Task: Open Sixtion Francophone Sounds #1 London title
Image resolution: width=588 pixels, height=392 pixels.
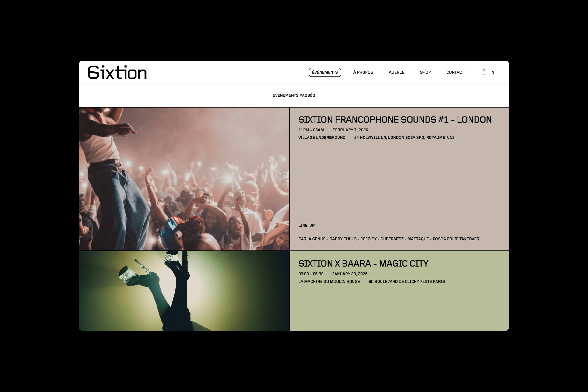Action: pos(395,120)
